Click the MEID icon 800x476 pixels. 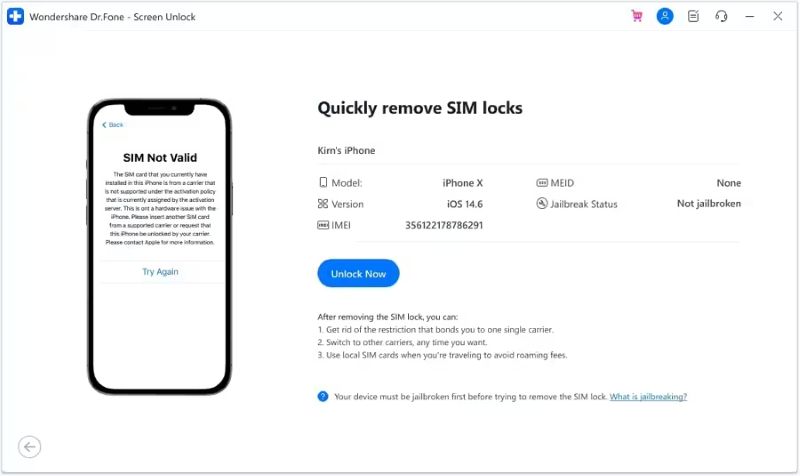click(542, 183)
